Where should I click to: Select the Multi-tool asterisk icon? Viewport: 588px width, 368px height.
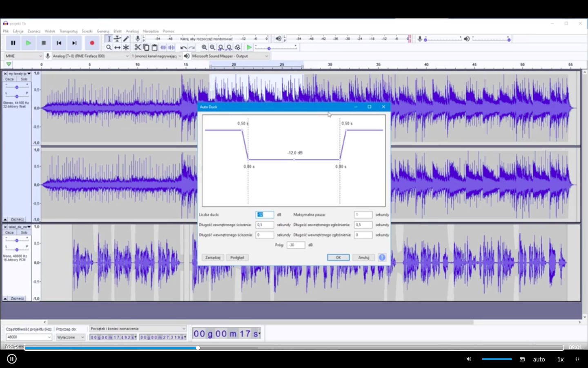tap(126, 47)
